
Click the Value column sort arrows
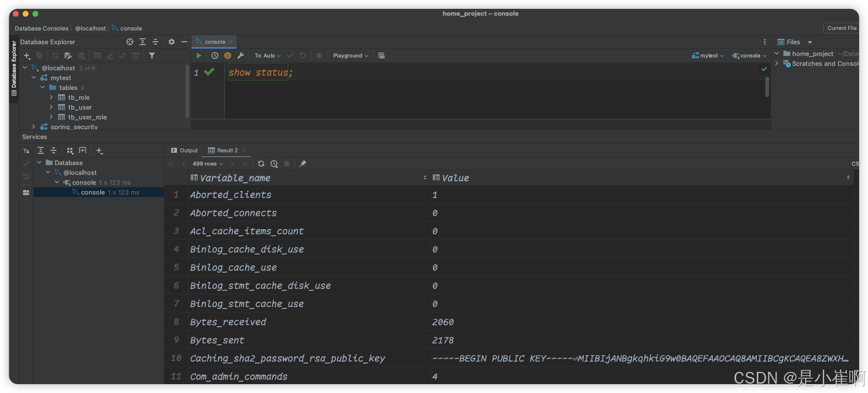pyautogui.click(x=848, y=178)
